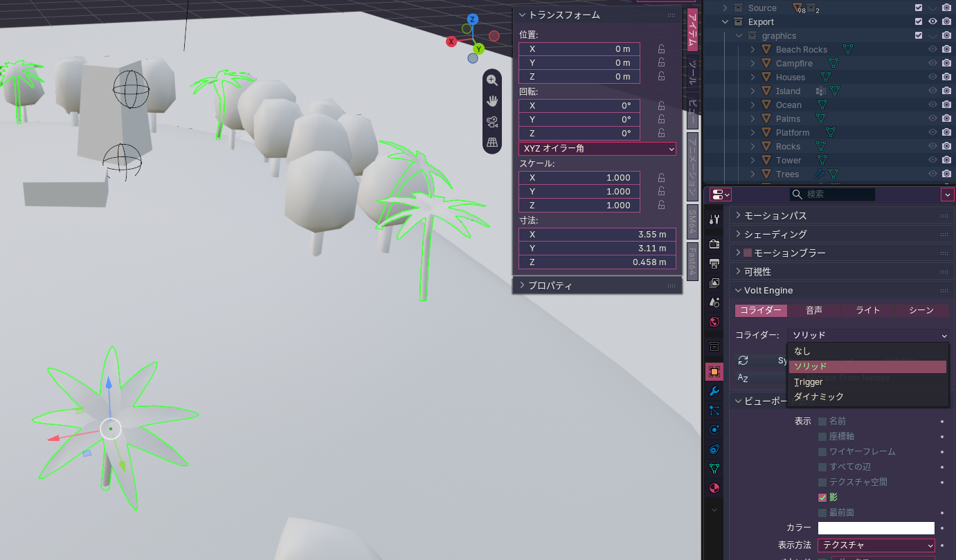
Task: Uncheck the 影 shadow checkbox
Action: click(822, 497)
